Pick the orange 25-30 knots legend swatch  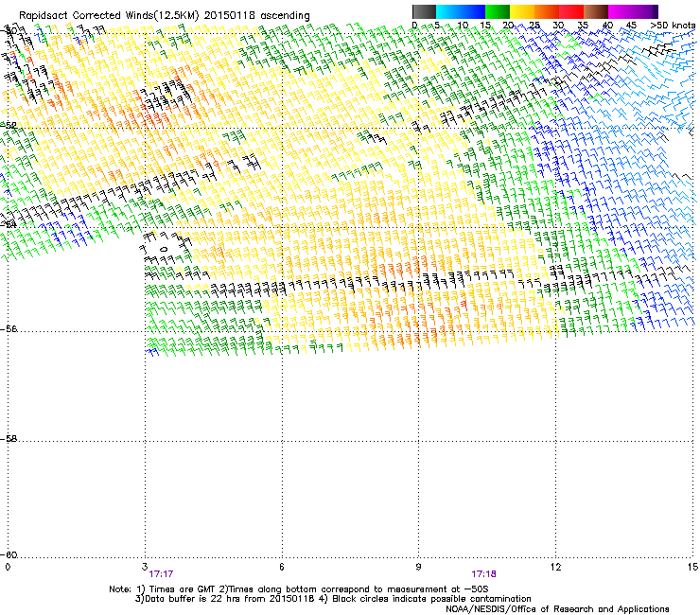547,11
